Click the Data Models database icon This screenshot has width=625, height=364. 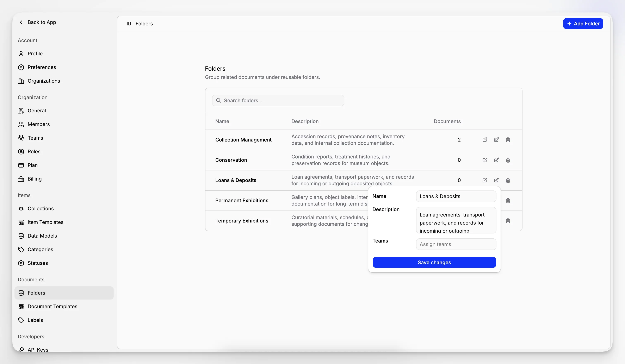(21, 236)
